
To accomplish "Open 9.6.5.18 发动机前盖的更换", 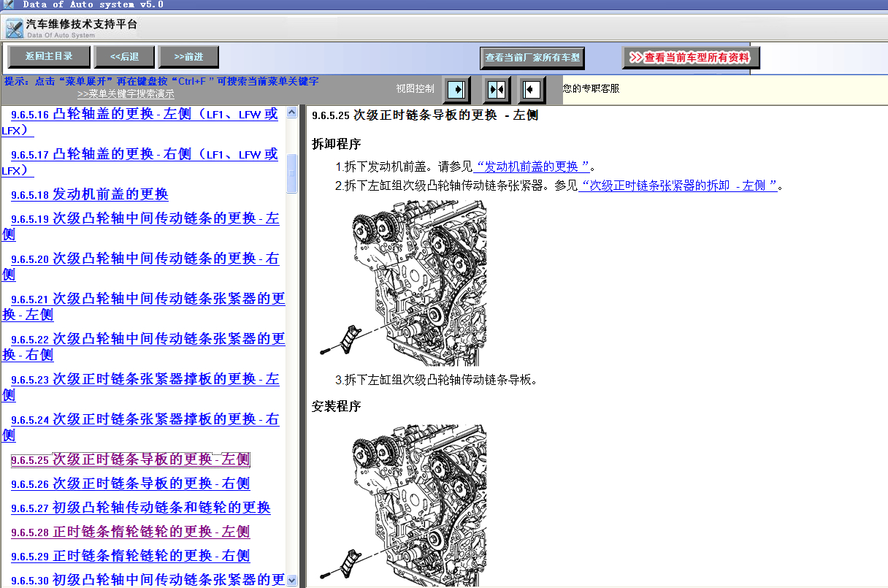I will coord(90,194).
